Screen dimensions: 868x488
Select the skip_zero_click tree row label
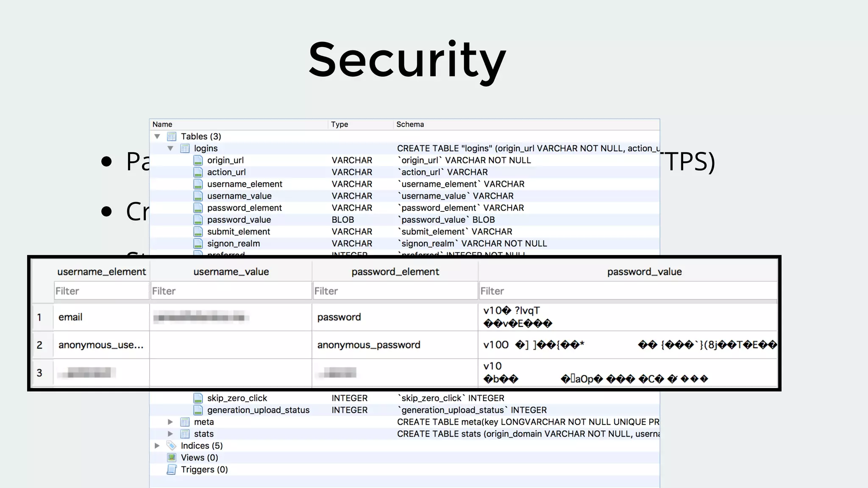[237, 399]
